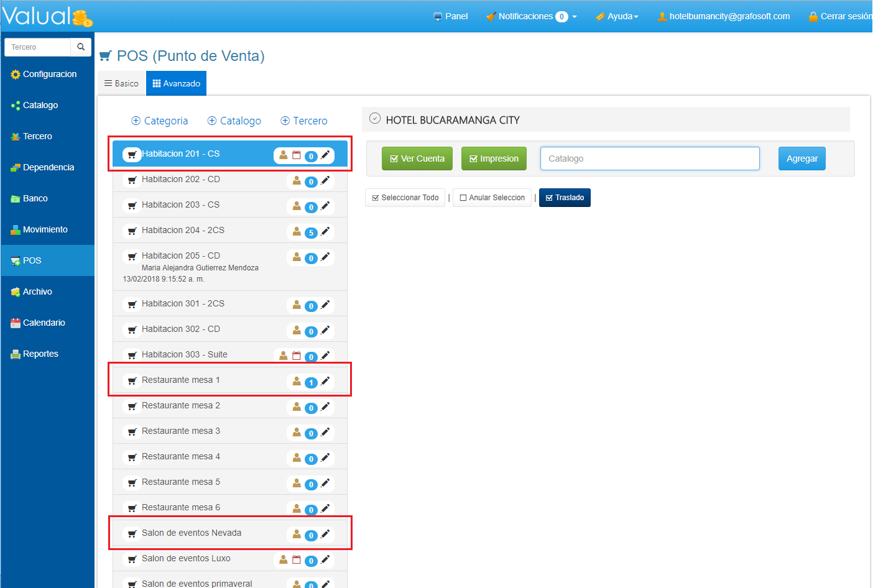Click the person icon on Habitacion 203 - CS
The image size is (878, 588).
point(297,206)
